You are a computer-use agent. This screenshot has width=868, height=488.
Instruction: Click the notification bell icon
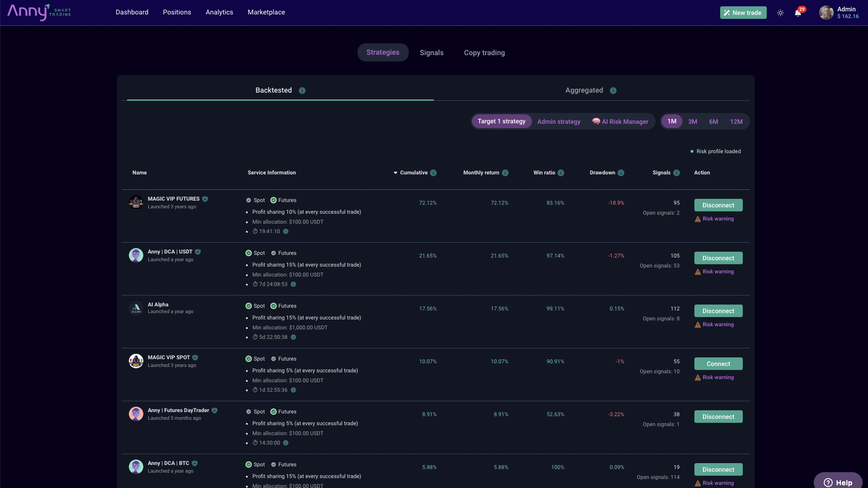tap(798, 13)
